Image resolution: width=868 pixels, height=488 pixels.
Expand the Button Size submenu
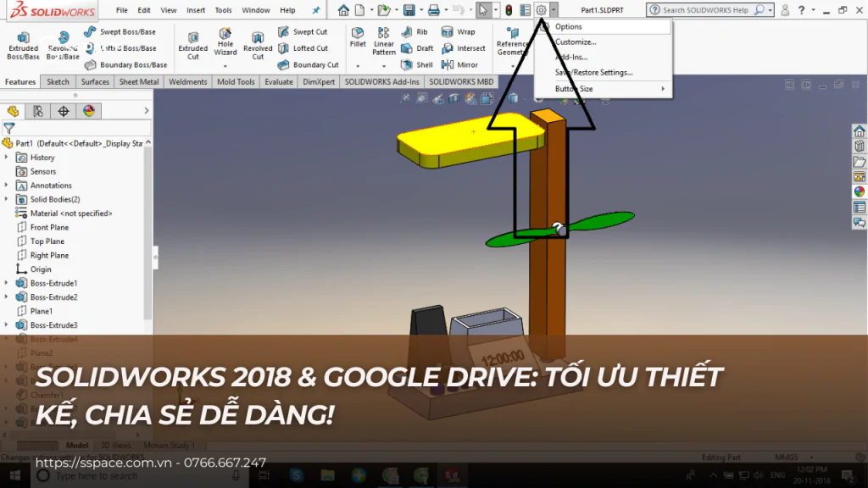[663, 88]
